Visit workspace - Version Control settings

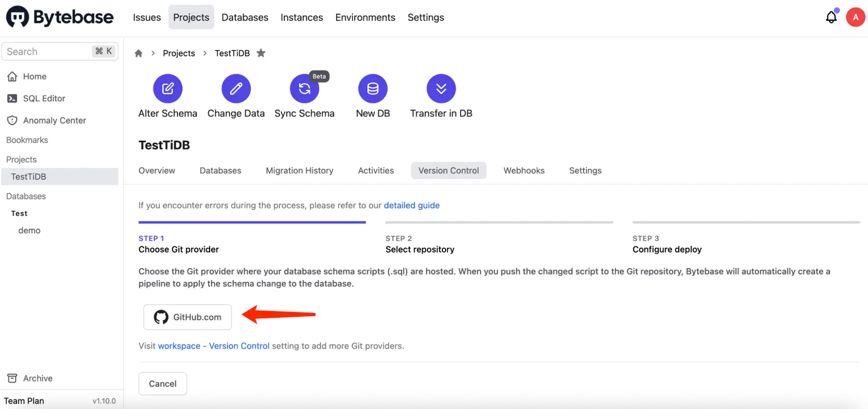213,346
